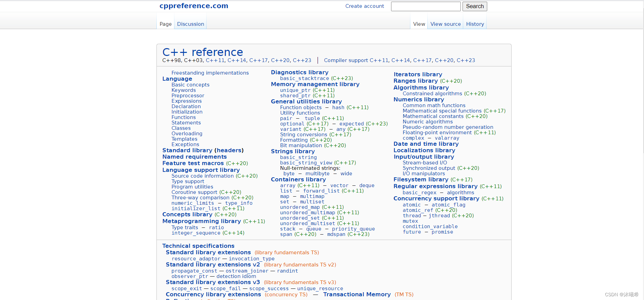
Task: Open Diagnostics library link
Action: click(300, 72)
